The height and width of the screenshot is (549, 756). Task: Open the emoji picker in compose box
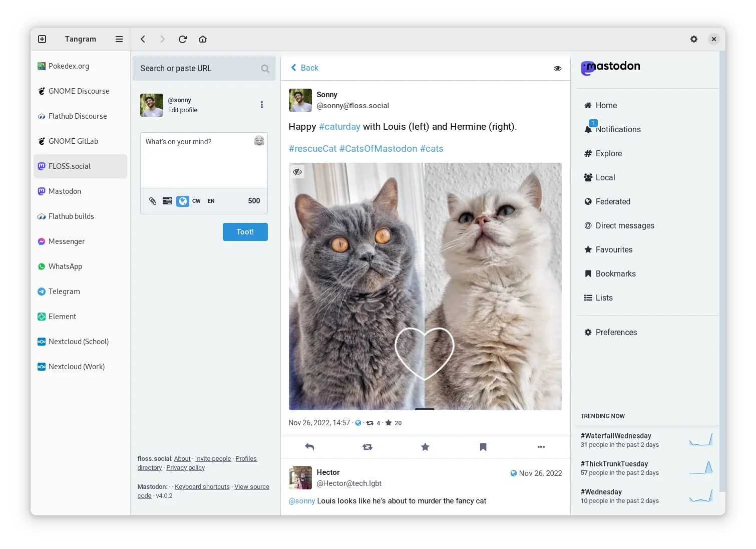[259, 141]
